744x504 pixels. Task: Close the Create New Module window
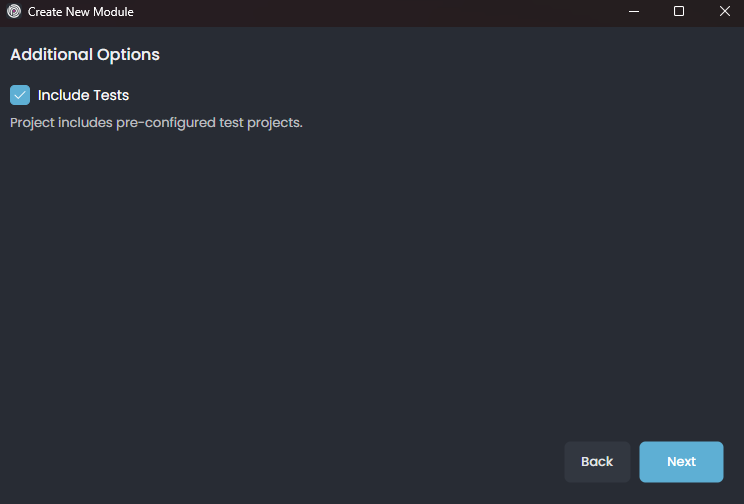[x=724, y=12]
